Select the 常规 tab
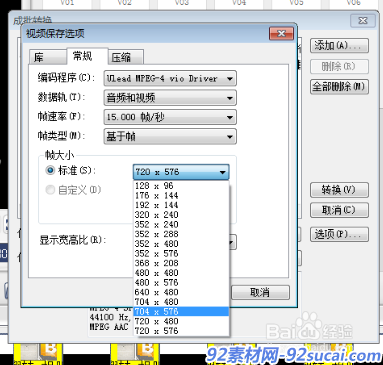383x365 pixels. point(87,56)
